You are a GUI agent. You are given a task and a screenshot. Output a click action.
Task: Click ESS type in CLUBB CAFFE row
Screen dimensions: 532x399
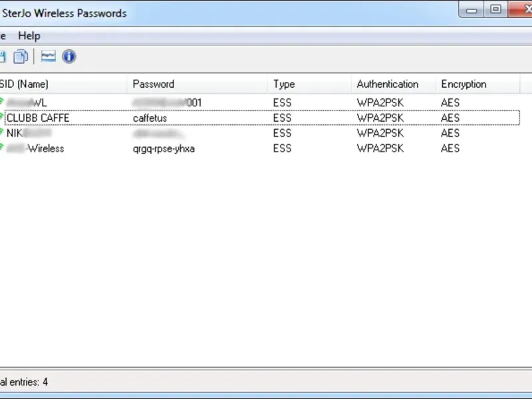point(282,118)
